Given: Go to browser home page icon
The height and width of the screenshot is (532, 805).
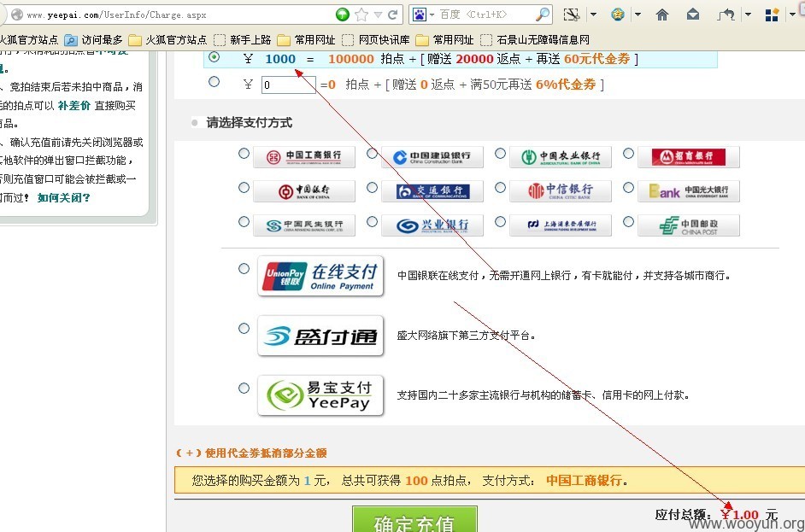Looking at the screenshot, I should click(662, 15).
